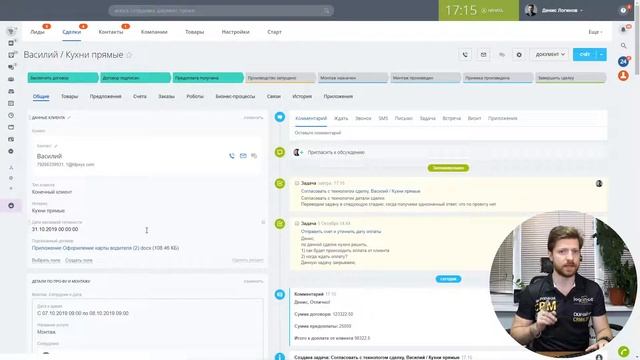
Task: Open deal settings gear icon
Action: coord(519,55)
